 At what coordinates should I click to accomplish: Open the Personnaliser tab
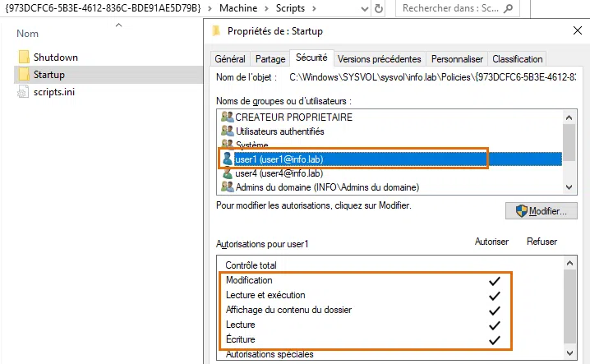coord(457,59)
